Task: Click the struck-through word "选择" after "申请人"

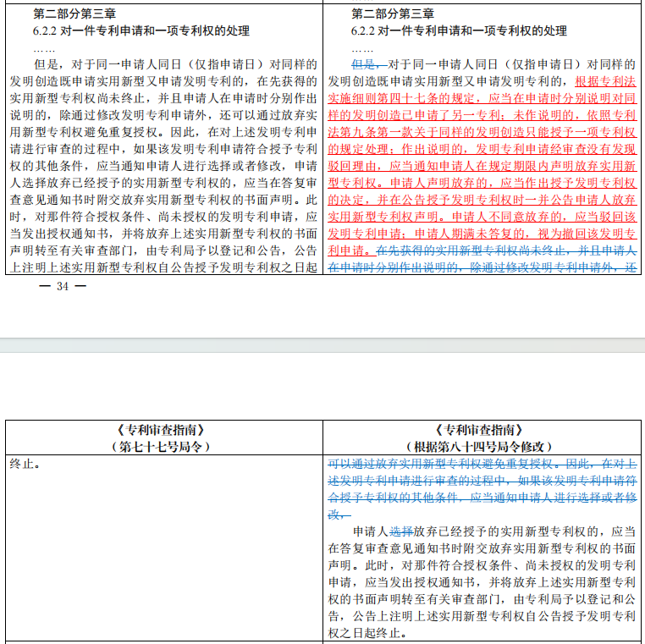Action: [401, 531]
